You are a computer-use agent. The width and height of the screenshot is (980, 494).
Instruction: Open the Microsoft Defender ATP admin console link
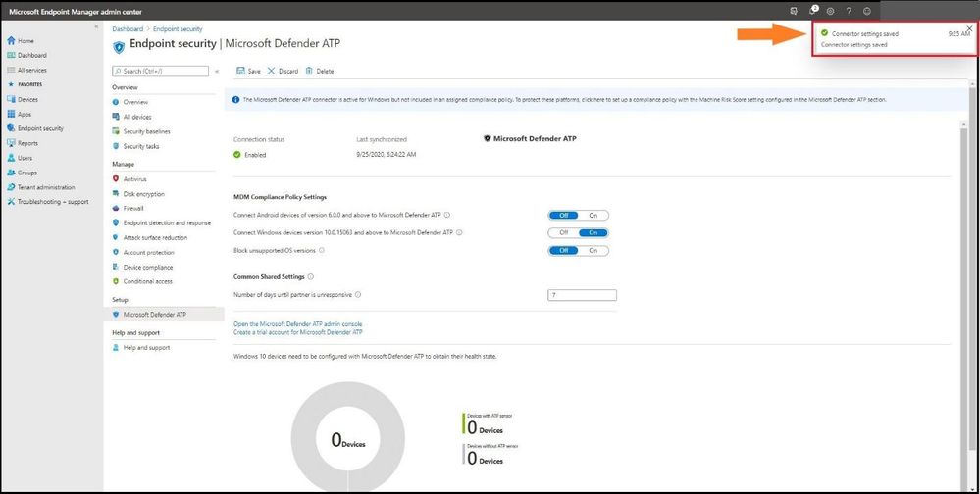point(298,324)
